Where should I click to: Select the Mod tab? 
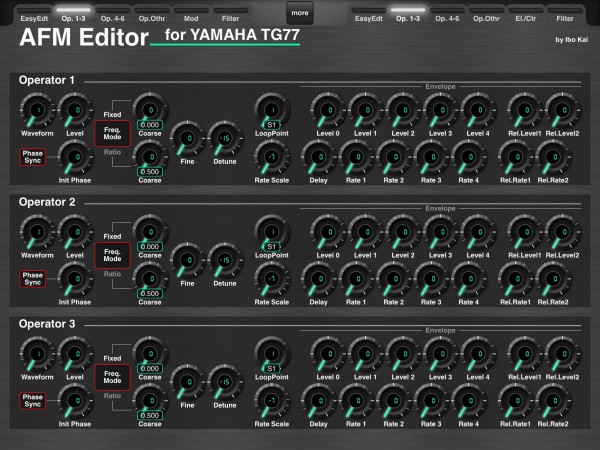[x=191, y=15]
